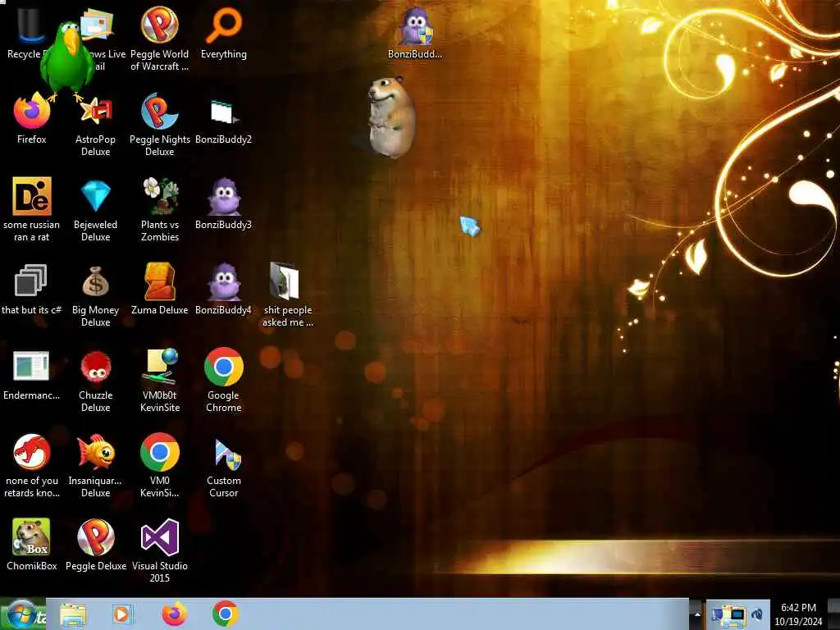Open the clock showing 6:42 PM
The height and width of the screenshot is (630, 840).
pos(798,614)
